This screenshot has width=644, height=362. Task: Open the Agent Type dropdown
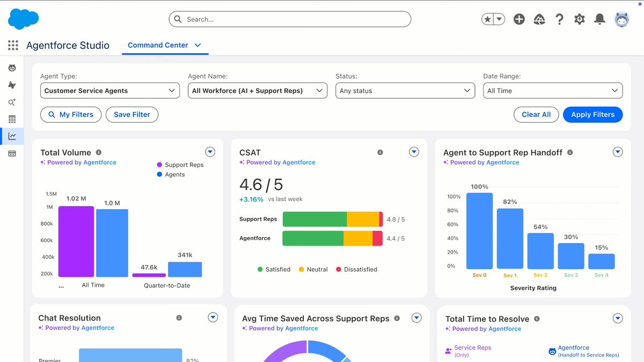click(x=110, y=91)
